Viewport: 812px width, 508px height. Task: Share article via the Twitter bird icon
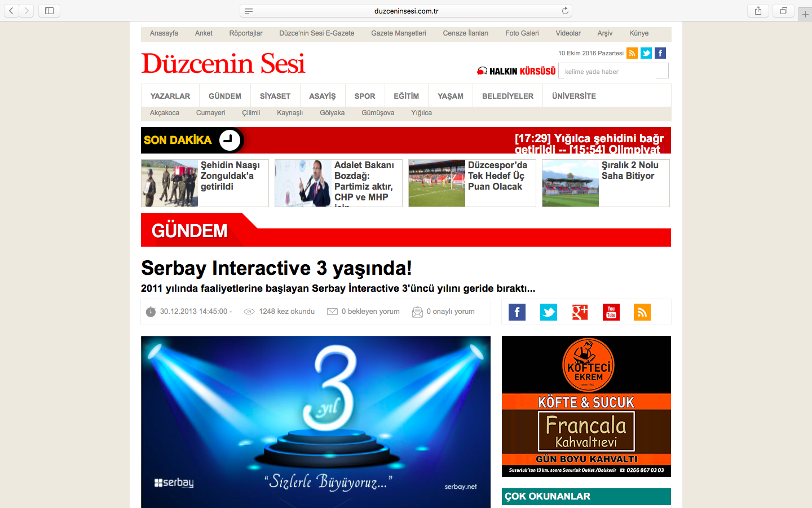(x=549, y=312)
